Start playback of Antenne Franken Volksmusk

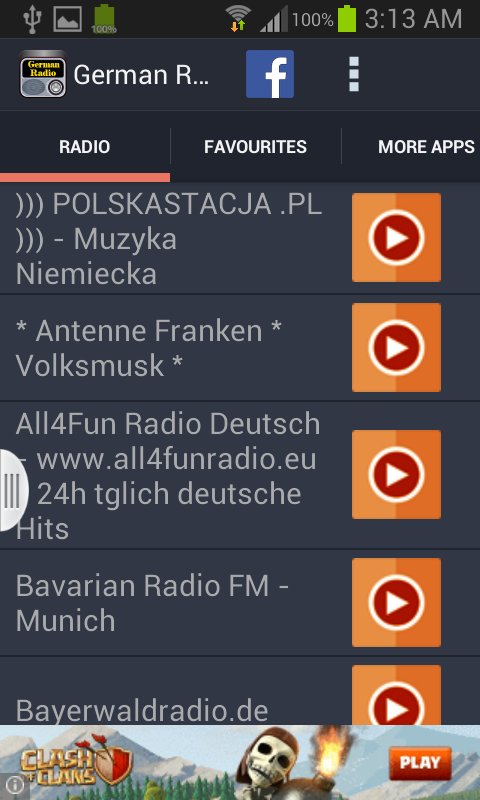coord(396,347)
